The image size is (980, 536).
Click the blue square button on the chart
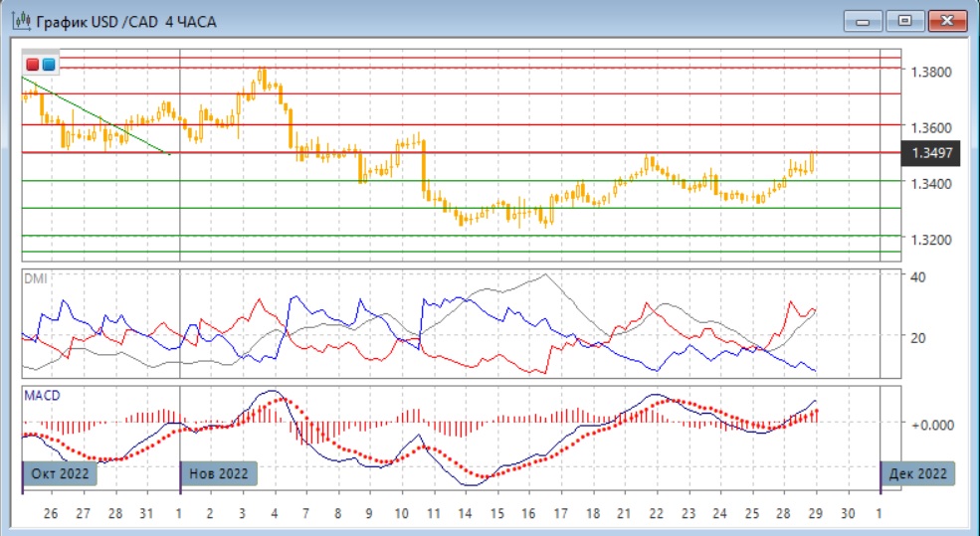(x=48, y=65)
